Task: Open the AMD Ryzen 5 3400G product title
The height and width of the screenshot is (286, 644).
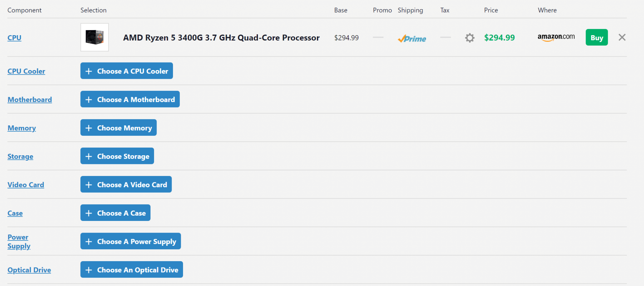Action: (x=221, y=38)
